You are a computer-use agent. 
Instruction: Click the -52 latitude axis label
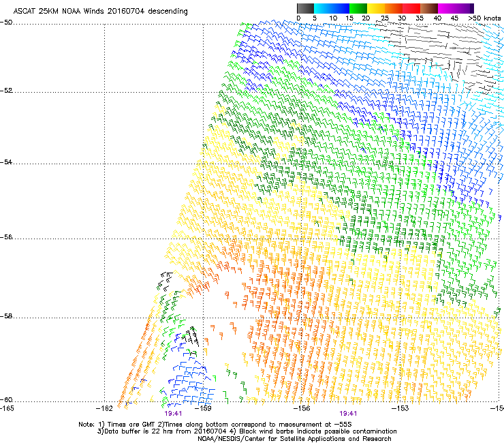point(6,91)
